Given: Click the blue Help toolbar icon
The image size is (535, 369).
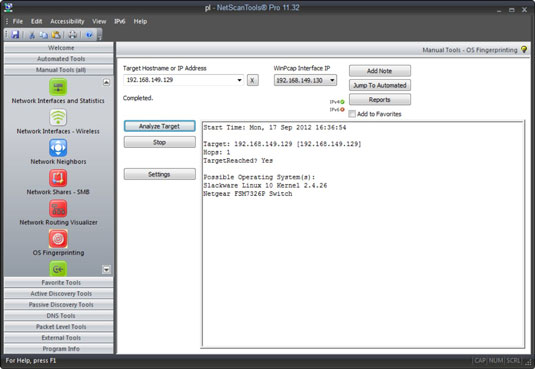Looking at the screenshot, I should [x=89, y=35].
